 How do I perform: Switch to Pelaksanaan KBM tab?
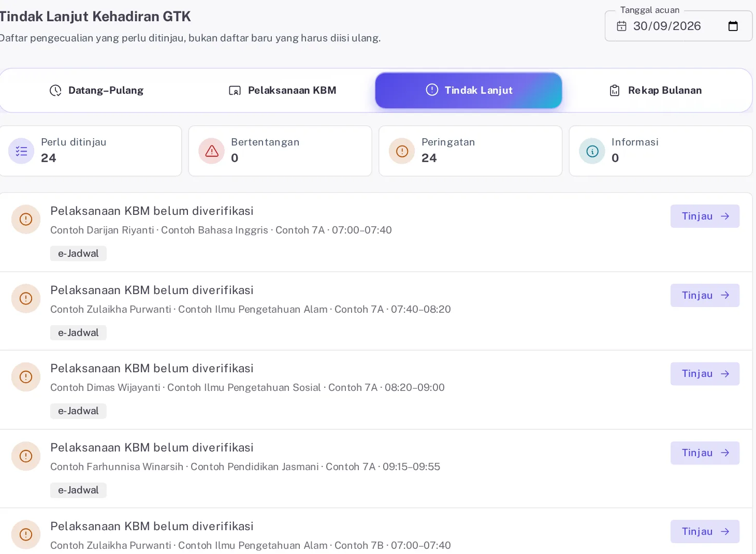point(283,91)
